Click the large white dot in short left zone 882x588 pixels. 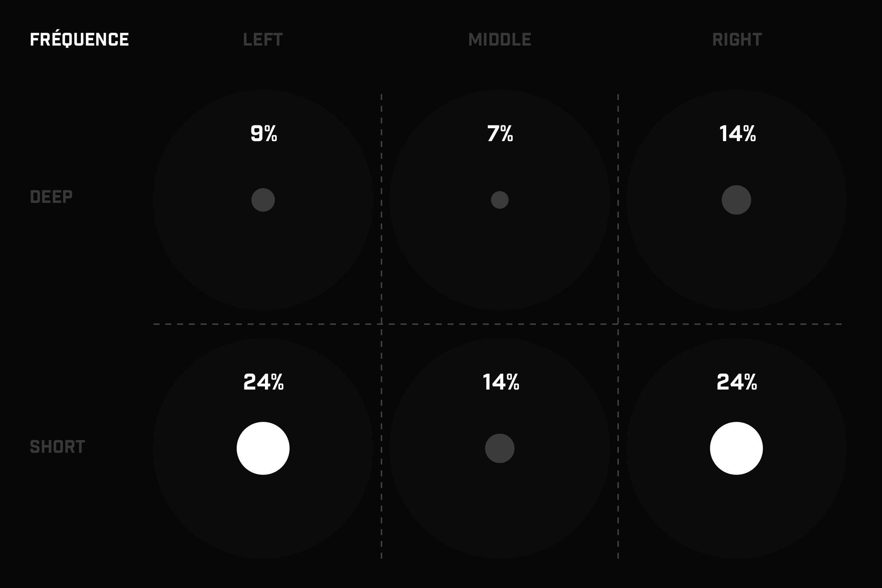(x=263, y=448)
